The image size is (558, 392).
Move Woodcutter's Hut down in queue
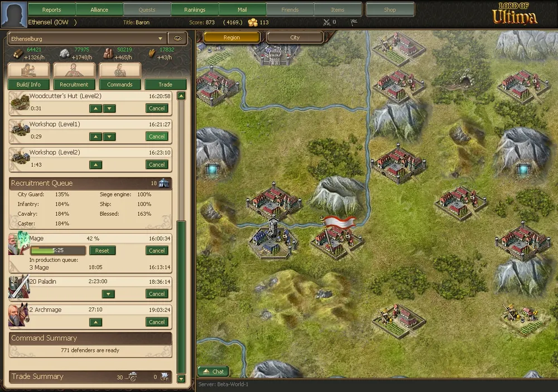pyautogui.click(x=109, y=109)
